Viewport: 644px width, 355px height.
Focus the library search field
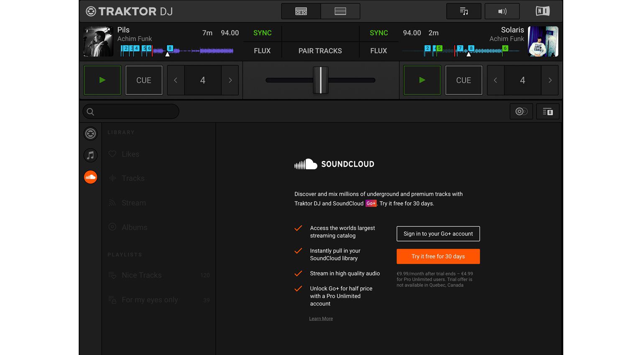(x=131, y=112)
